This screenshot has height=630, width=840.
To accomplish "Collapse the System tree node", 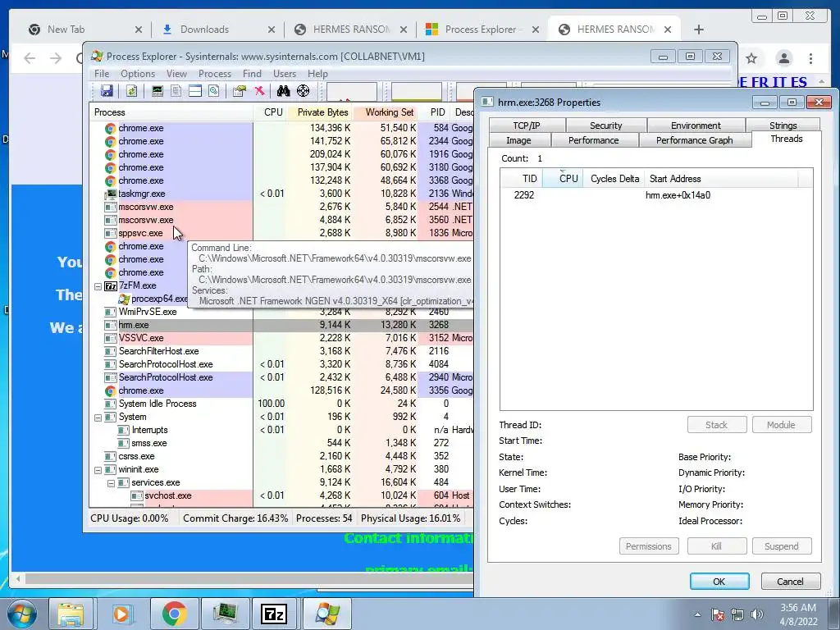I will (98, 418).
